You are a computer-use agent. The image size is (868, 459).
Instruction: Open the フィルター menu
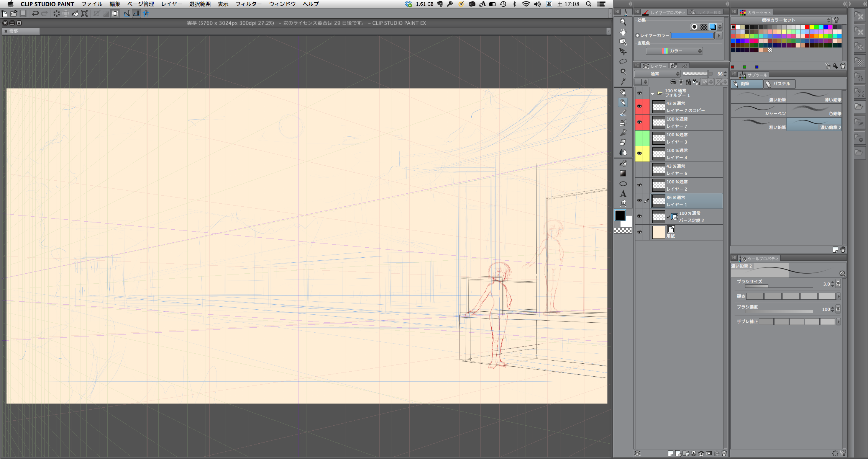pos(248,4)
